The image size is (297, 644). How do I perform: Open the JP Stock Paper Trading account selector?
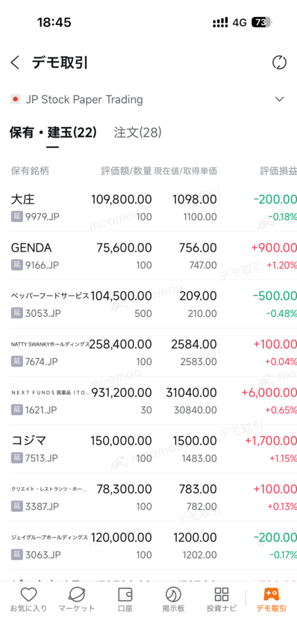pos(148,99)
